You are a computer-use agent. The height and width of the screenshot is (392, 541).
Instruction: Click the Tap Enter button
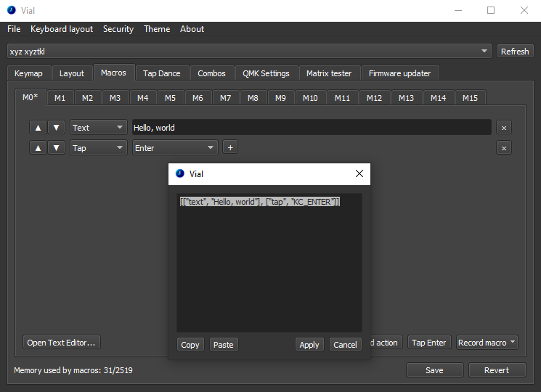coord(429,343)
